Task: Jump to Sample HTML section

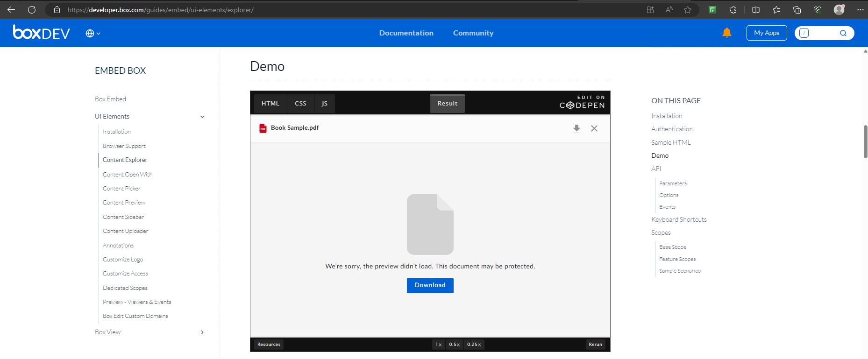Action: 671,142
